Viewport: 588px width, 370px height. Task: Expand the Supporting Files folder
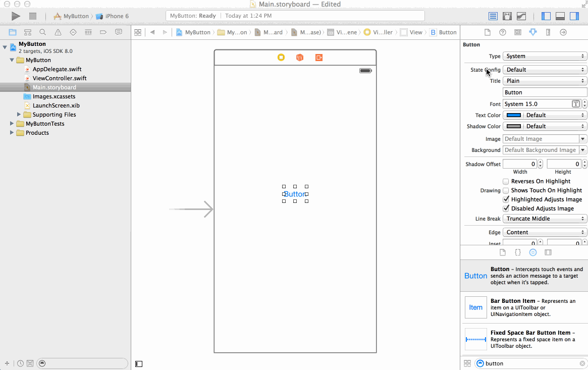pos(19,115)
